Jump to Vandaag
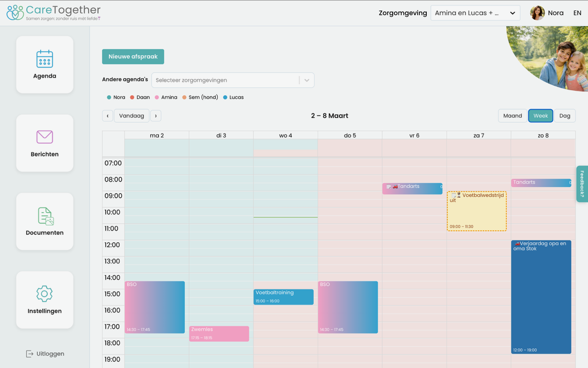The width and height of the screenshot is (588, 368). (132, 116)
